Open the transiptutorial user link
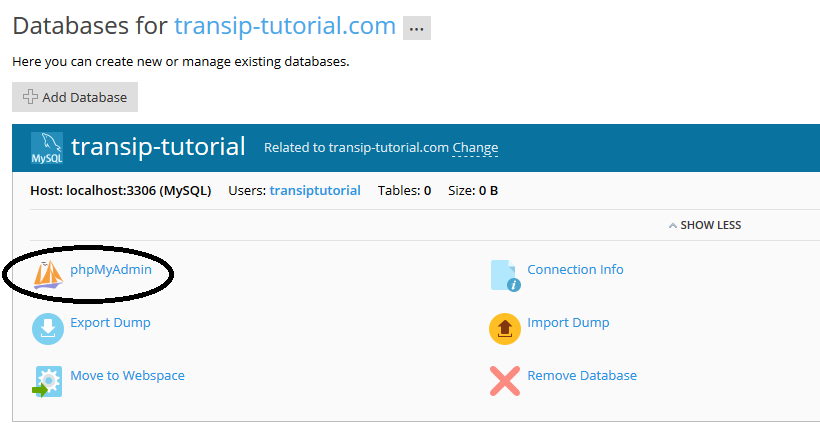 click(x=315, y=191)
